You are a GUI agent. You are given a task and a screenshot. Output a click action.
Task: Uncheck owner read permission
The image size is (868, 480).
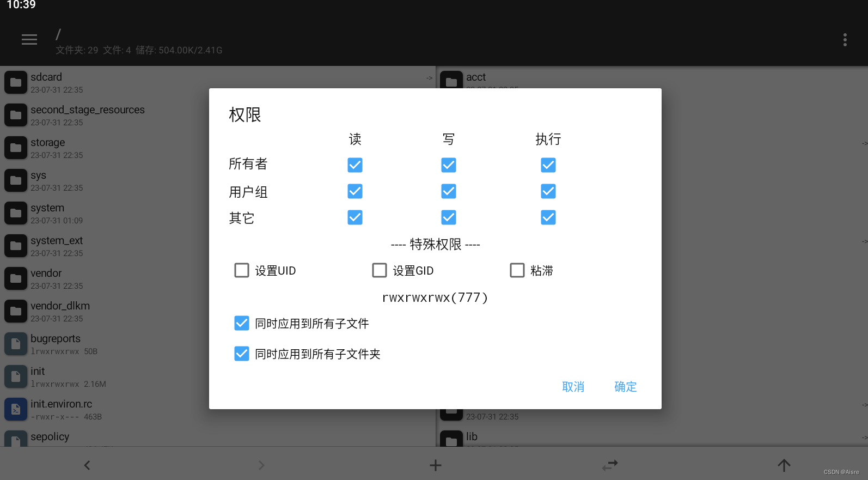[x=355, y=165]
